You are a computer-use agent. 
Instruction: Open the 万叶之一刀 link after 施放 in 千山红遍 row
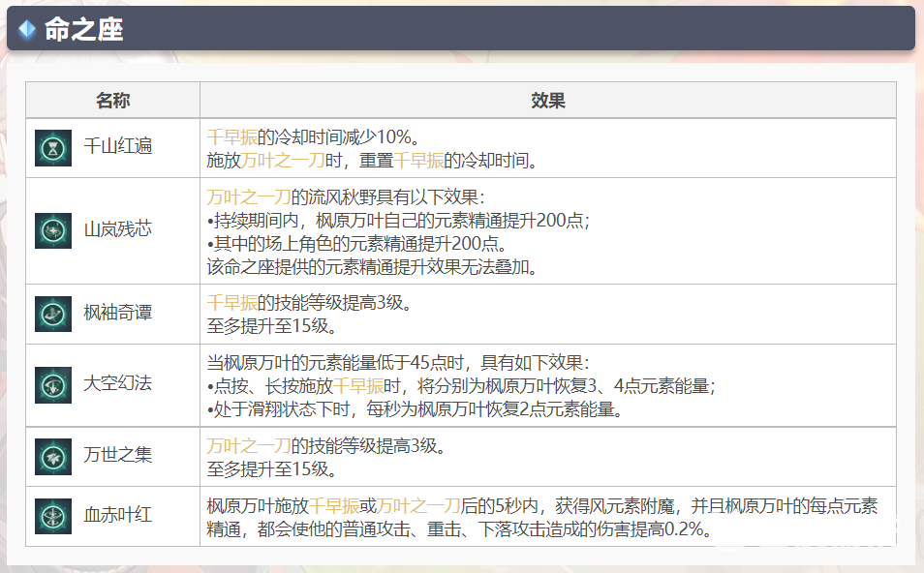click(x=283, y=160)
